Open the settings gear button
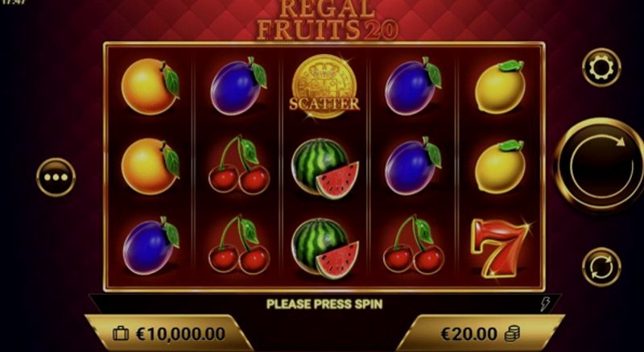The width and height of the screenshot is (644, 352). [x=601, y=68]
